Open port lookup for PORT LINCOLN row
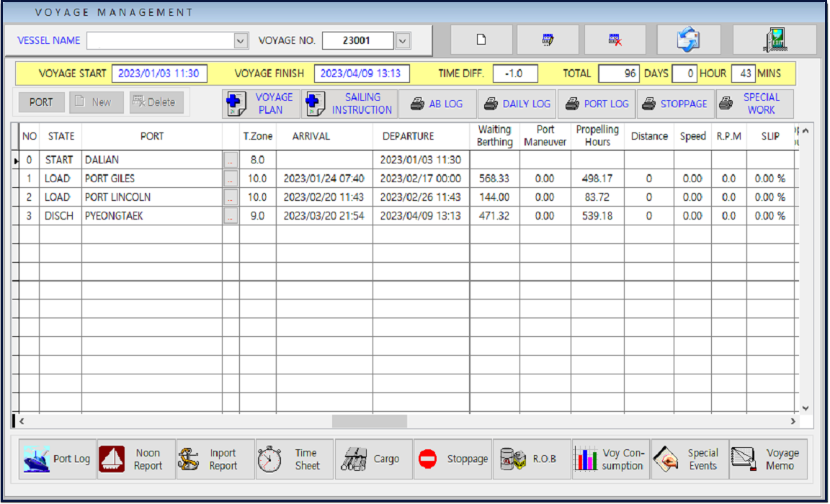Screen dimensions: 830x504 (231, 197)
